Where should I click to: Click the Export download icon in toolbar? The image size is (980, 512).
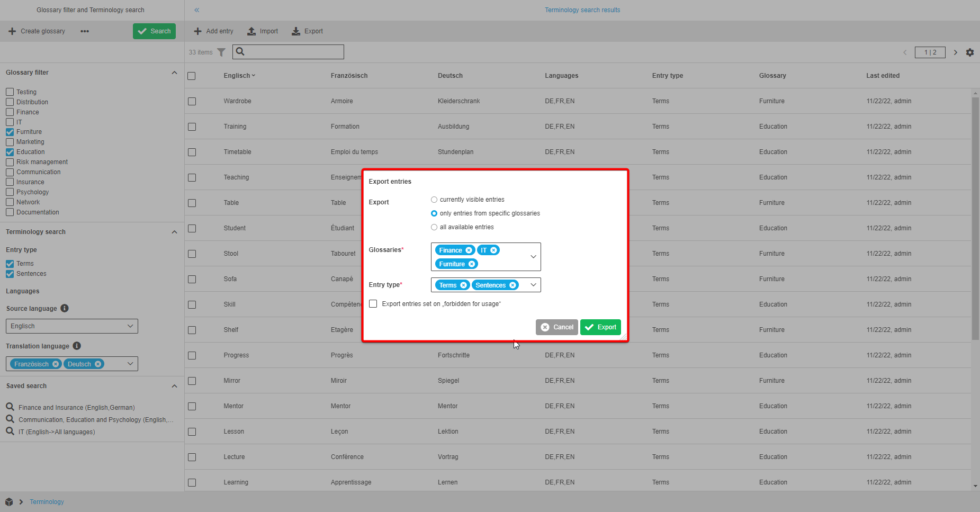(x=296, y=31)
